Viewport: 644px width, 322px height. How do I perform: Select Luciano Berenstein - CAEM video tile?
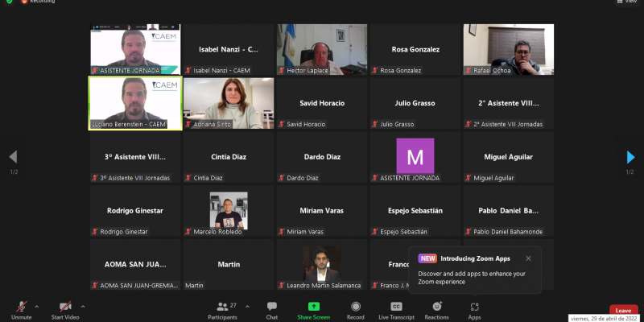[135, 103]
